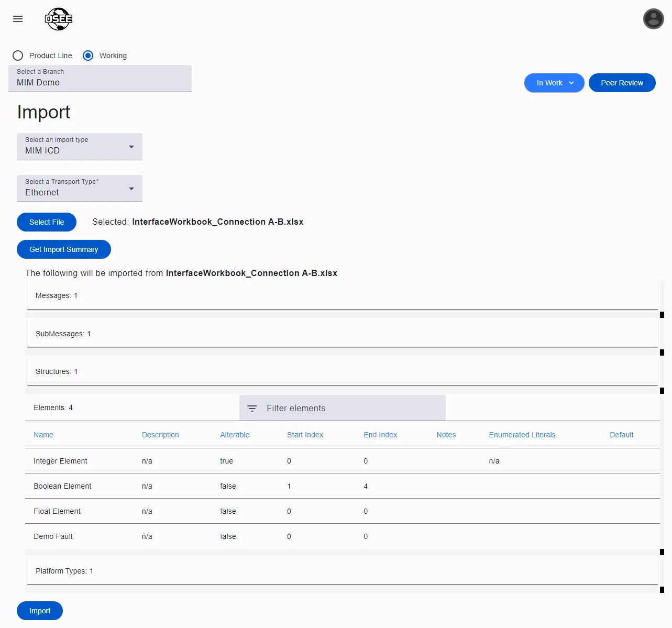Click the filter icon beside Filter elements
The image size is (672, 628).
(252, 409)
